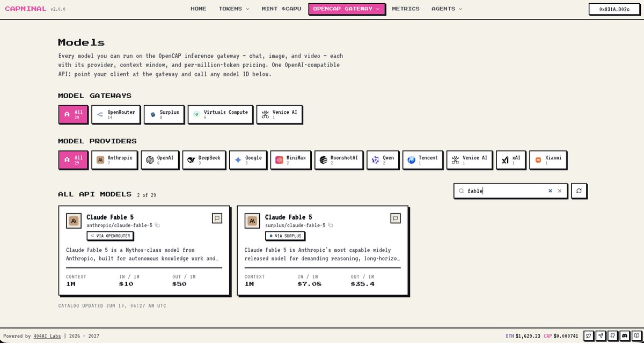
Task: Filter providers by DeepSeek
Action: pyautogui.click(x=204, y=160)
